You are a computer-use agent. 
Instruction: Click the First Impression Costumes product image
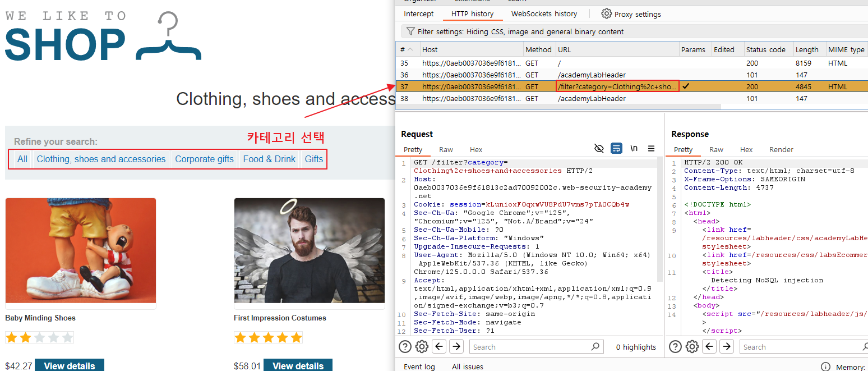[310, 251]
